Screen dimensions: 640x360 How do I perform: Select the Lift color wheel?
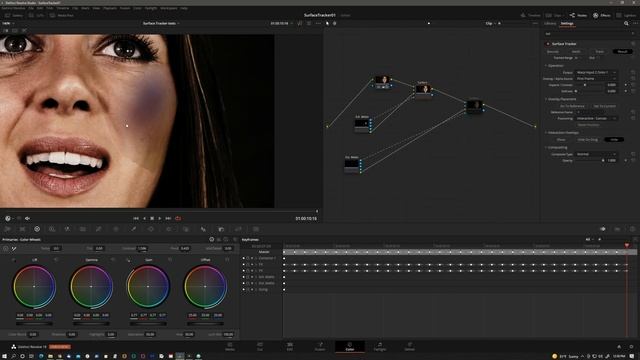click(x=34, y=287)
